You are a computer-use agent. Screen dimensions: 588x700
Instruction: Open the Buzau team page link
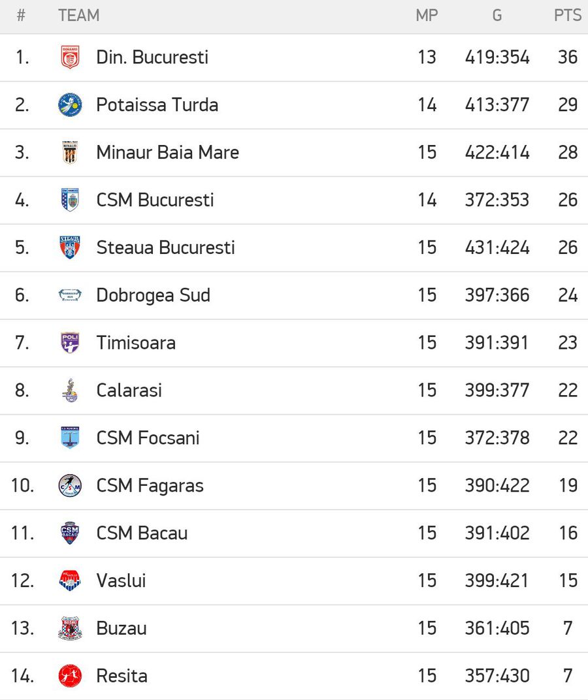click(122, 628)
